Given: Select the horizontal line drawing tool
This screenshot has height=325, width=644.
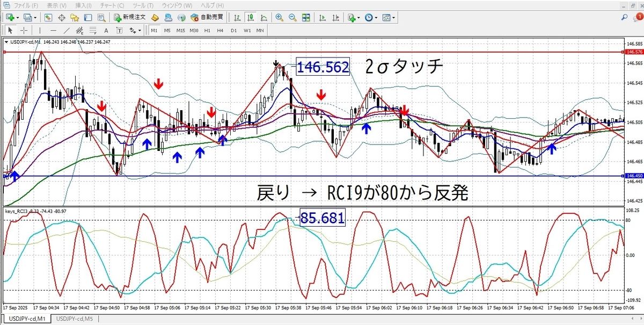Looking at the screenshot, I should pos(53,31).
